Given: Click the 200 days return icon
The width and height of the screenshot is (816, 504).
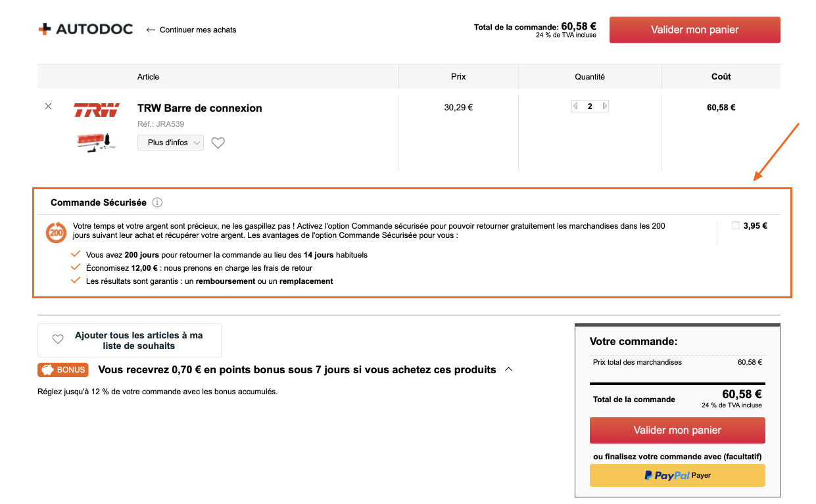Looking at the screenshot, I should click(x=56, y=232).
